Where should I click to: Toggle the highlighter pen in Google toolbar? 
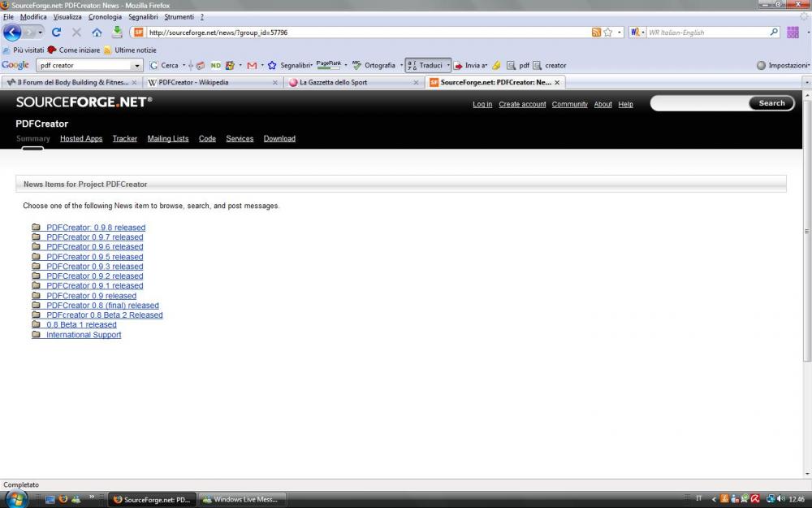click(x=496, y=65)
